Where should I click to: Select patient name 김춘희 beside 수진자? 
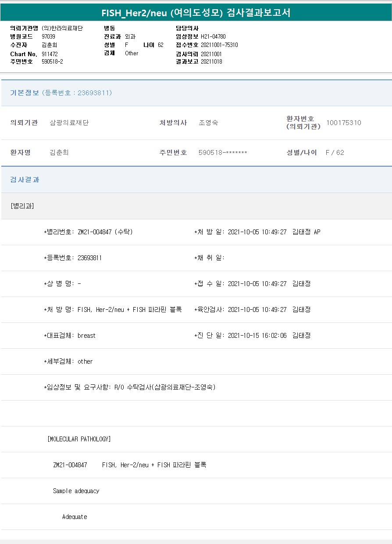(49, 45)
